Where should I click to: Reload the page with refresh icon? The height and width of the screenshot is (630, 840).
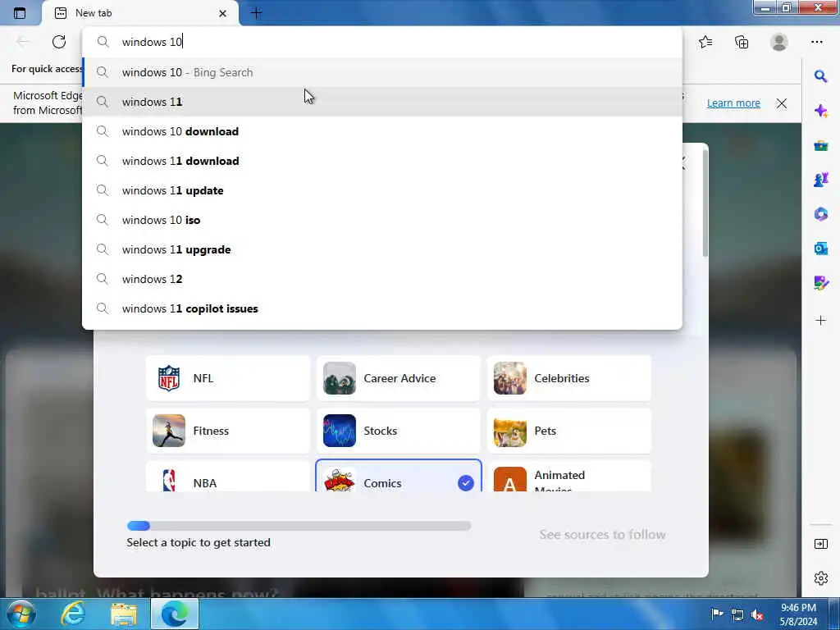click(x=59, y=42)
